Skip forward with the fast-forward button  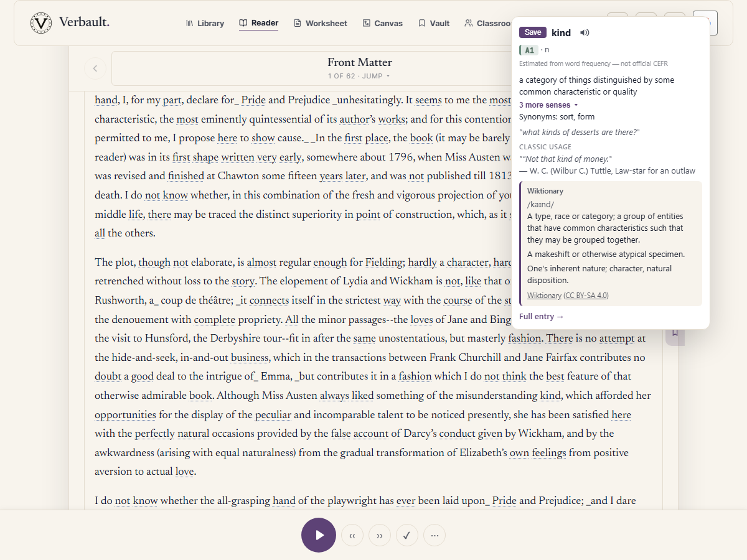(x=380, y=535)
